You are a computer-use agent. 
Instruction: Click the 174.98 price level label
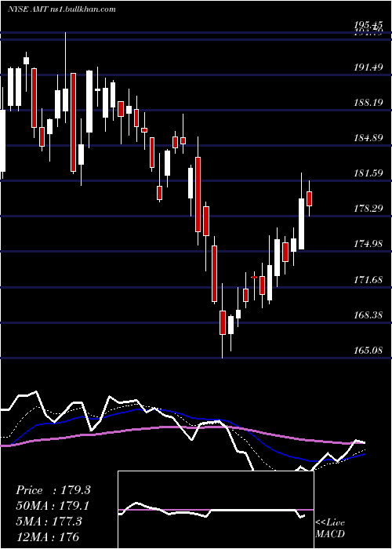coord(368,244)
